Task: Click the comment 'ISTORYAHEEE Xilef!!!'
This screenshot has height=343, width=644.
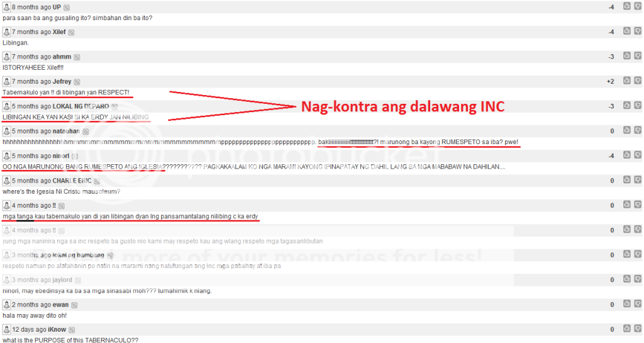Action: (33, 68)
